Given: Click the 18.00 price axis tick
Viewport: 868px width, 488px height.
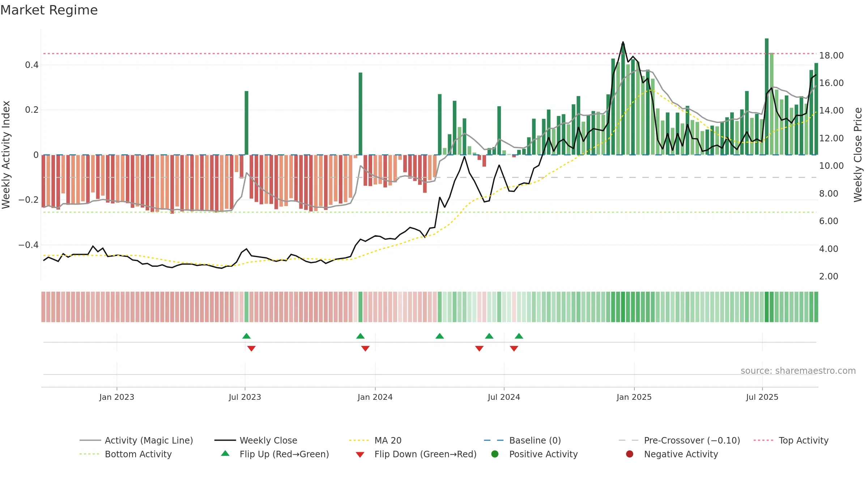Looking at the screenshot, I should tap(831, 56).
